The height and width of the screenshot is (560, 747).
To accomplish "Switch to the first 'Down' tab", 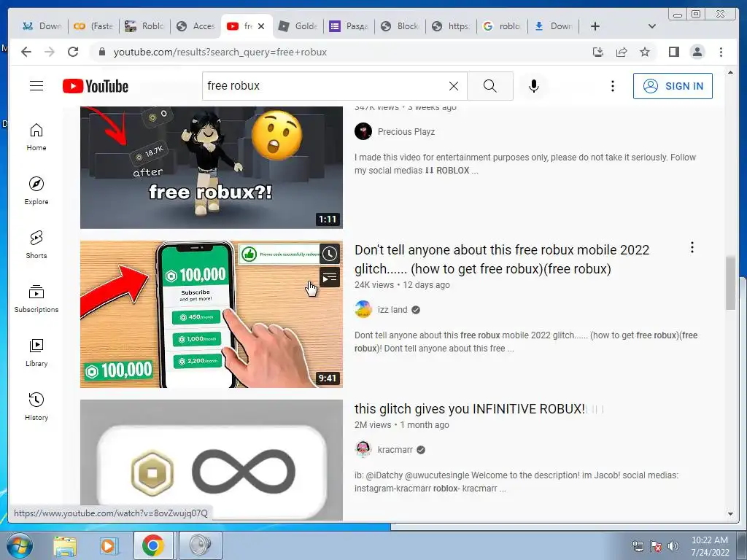I will point(43,26).
